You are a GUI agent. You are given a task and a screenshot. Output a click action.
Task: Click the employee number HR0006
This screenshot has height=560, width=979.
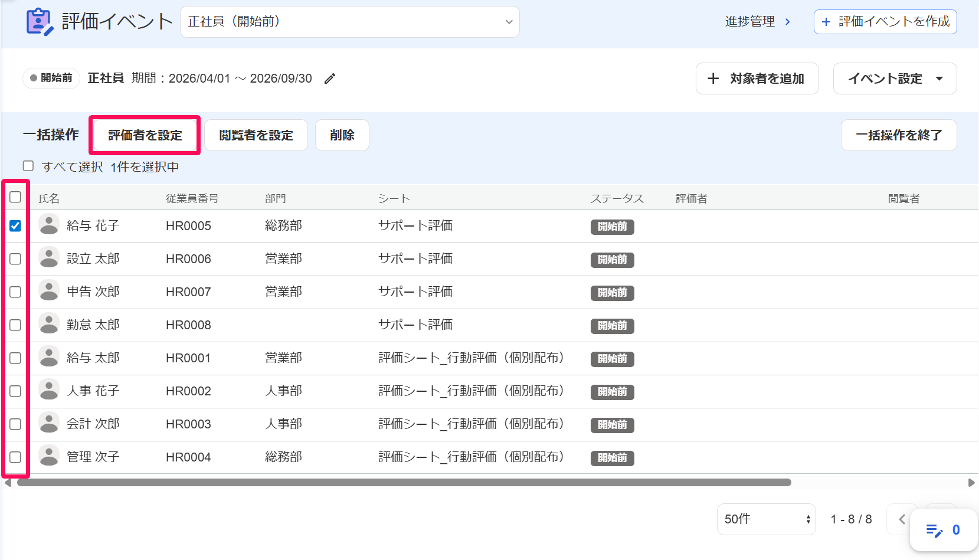tap(188, 259)
